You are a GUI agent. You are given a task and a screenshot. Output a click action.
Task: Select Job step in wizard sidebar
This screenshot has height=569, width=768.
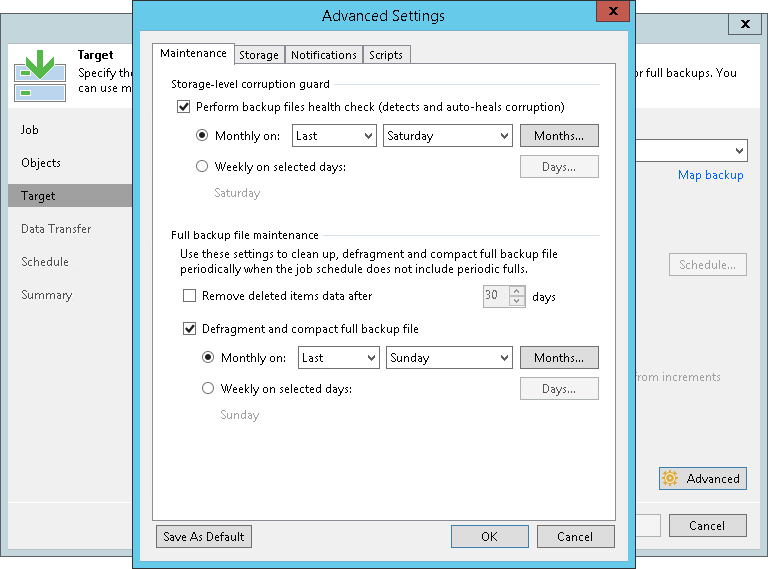click(x=30, y=130)
